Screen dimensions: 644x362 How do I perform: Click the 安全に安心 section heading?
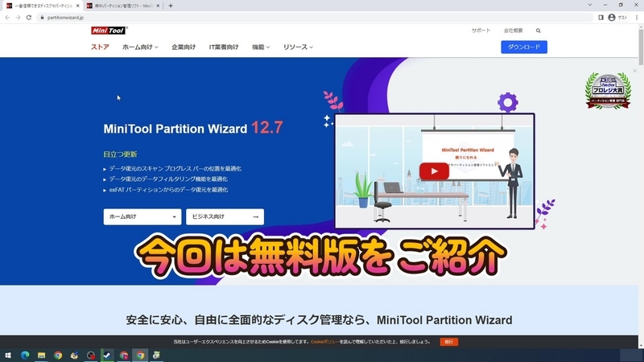[x=319, y=320]
